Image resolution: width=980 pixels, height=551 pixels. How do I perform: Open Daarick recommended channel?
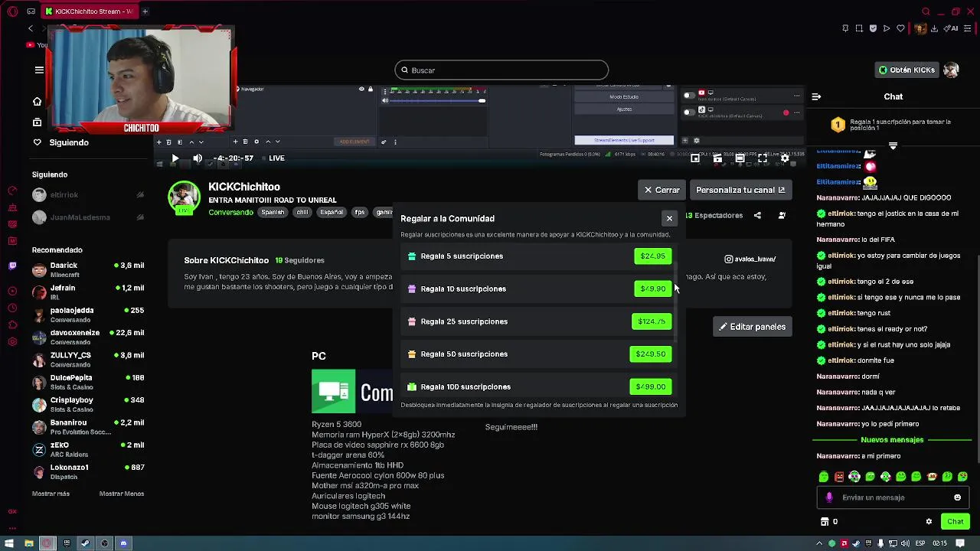[x=88, y=269]
